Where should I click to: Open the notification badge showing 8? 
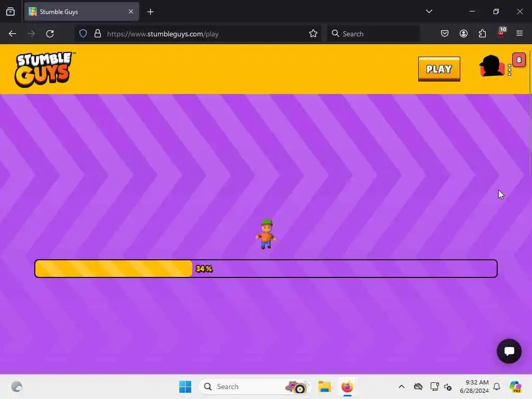[519, 60]
